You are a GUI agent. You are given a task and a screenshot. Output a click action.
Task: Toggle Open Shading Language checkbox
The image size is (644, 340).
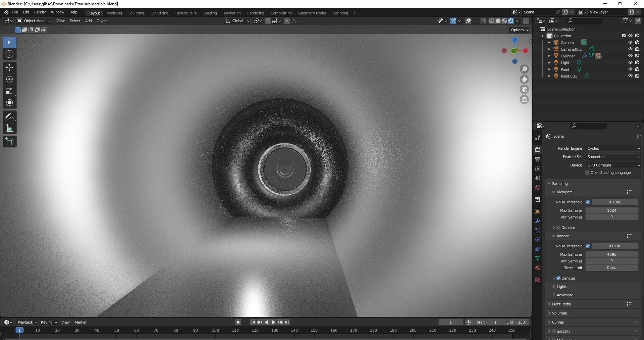(587, 173)
